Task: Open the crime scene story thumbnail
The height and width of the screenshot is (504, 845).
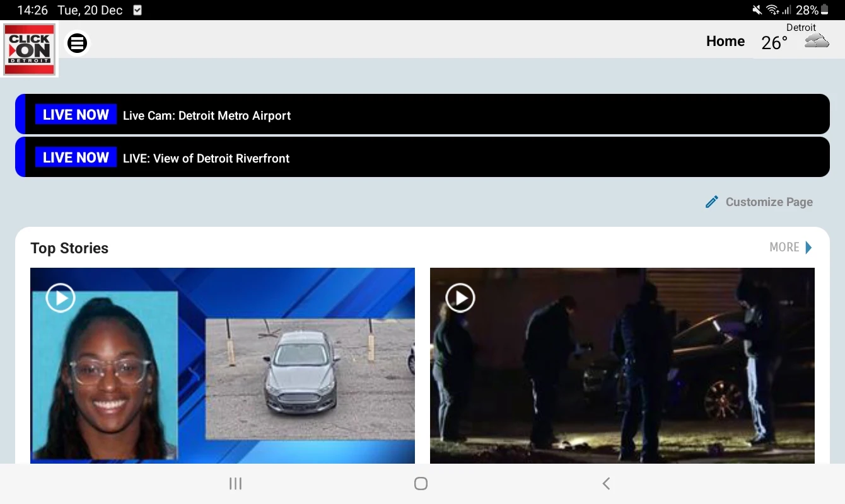Action: click(x=622, y=365)
